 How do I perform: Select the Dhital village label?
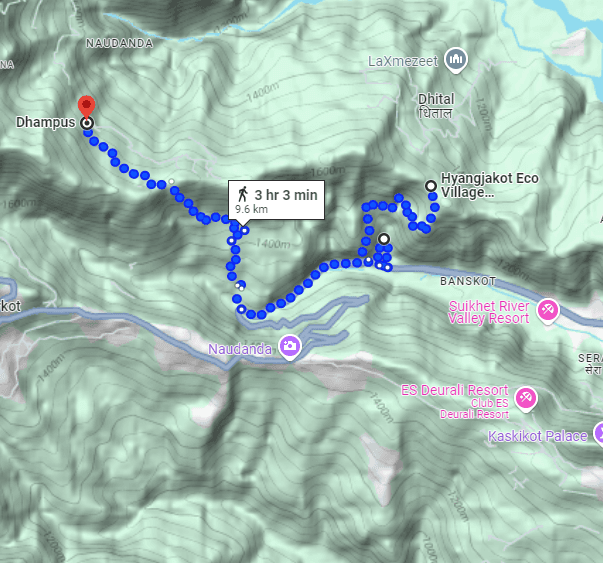[x=436, y=106]
